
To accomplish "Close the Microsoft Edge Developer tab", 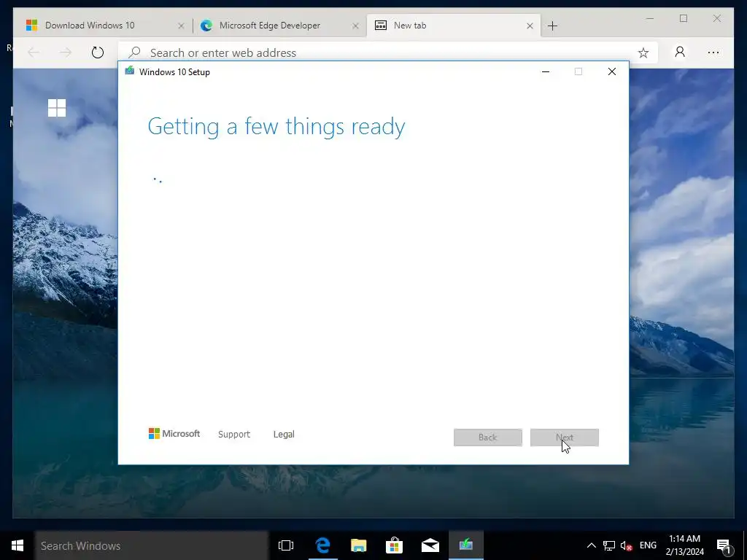I will coord(355,26).
